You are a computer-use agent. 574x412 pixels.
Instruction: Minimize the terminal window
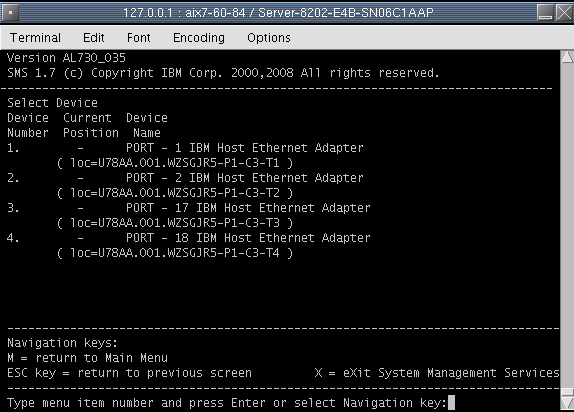click(545, 12)
